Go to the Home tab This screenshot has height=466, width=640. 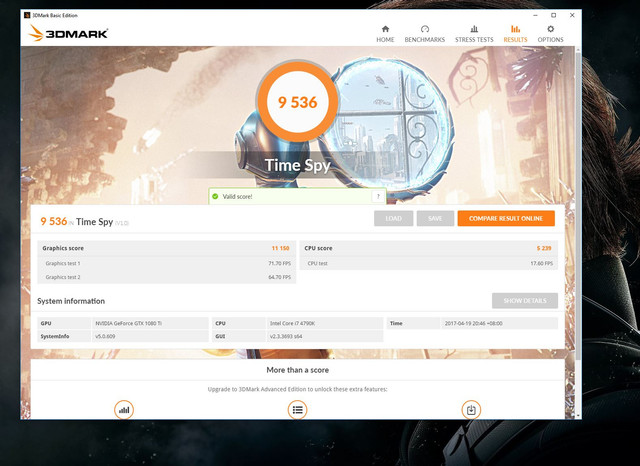385,34
